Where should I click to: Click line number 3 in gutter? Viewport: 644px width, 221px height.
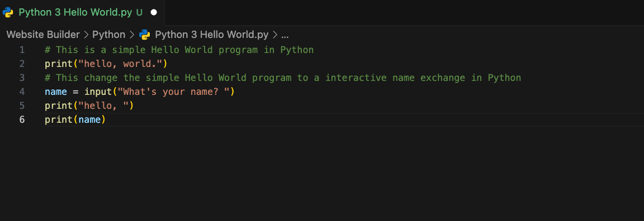click(x=22, y=78)
